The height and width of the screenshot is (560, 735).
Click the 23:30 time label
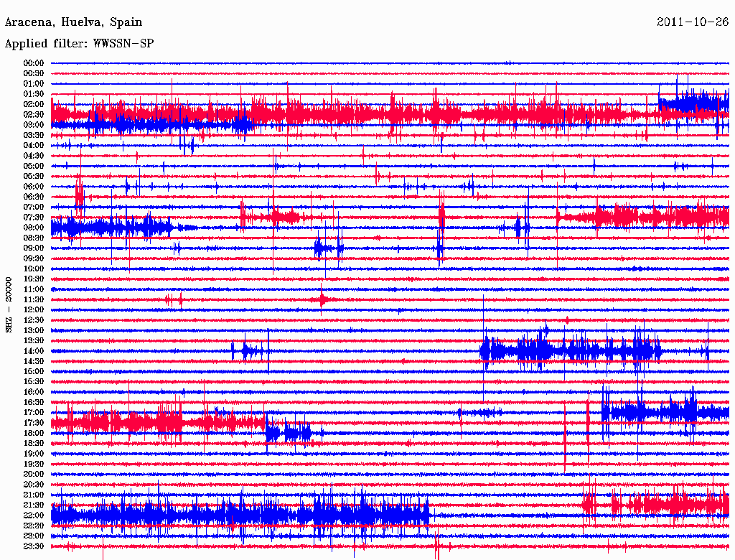point(33,546)
